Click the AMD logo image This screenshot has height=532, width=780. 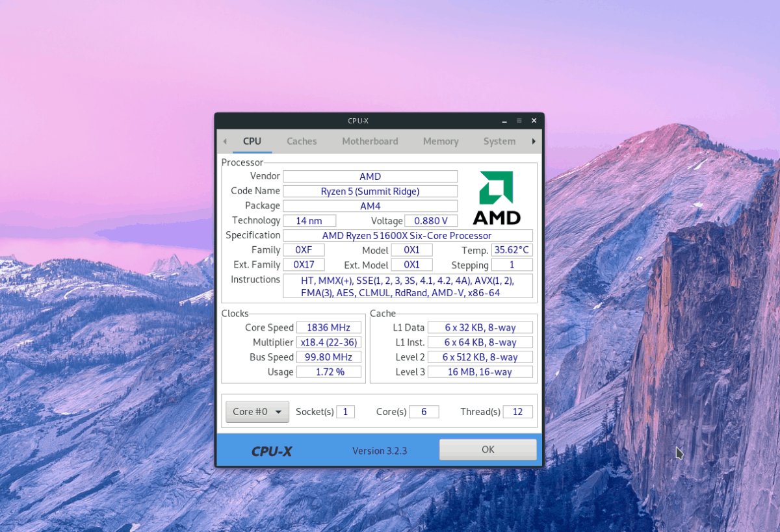click(497, 197)
